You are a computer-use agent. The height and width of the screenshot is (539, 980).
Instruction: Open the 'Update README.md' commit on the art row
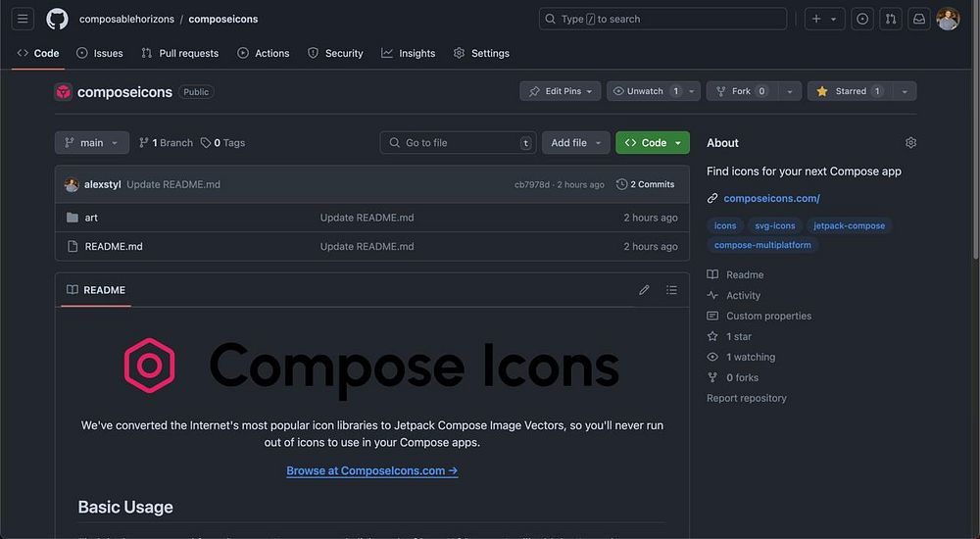[367, 218]
